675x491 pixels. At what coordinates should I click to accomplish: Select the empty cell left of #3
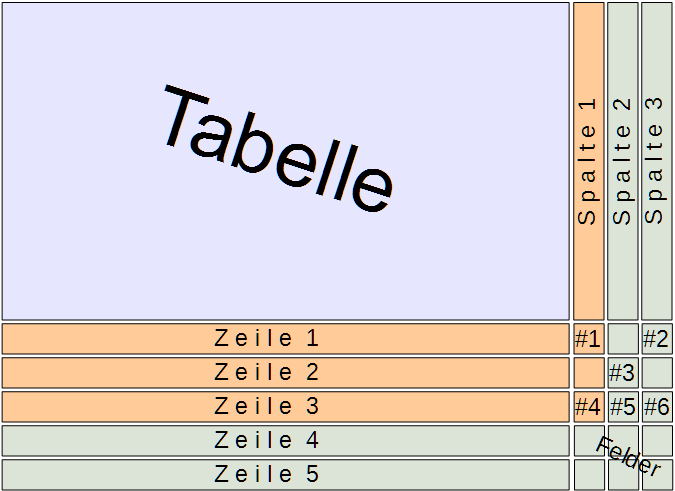tap(588, 373)
